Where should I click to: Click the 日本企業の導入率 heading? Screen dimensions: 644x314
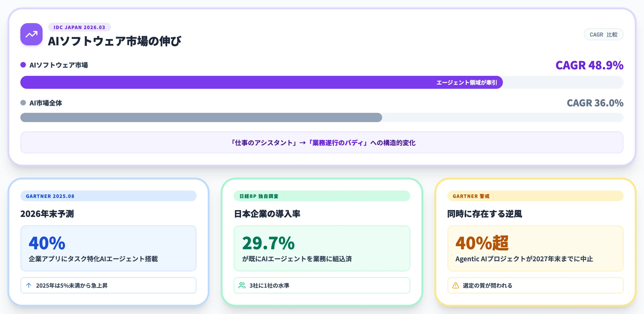[x=267, y=214]
